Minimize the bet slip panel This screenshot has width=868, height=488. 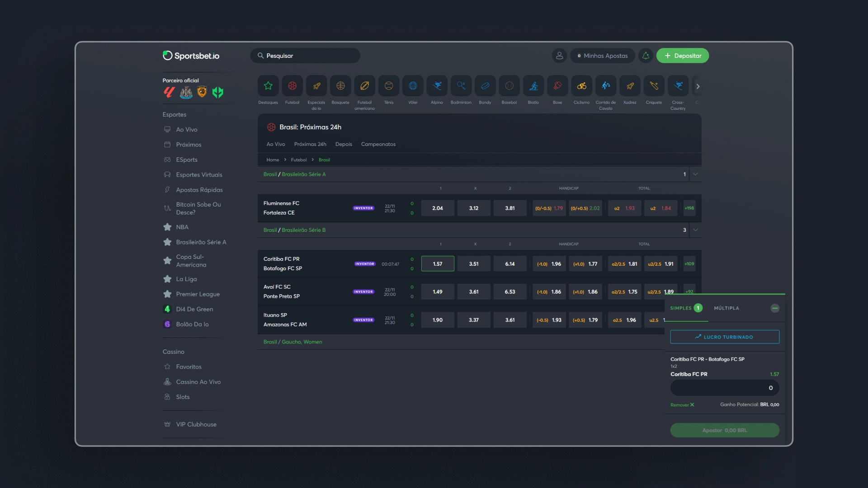click(775, 308)
